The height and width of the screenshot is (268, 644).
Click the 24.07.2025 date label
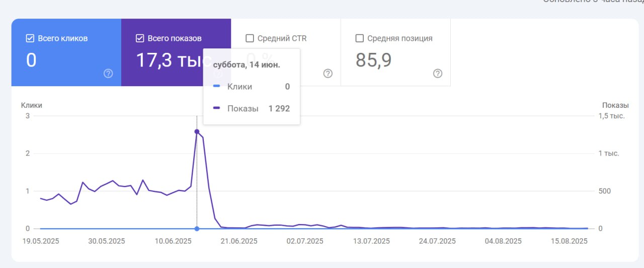tap(437, 241)
